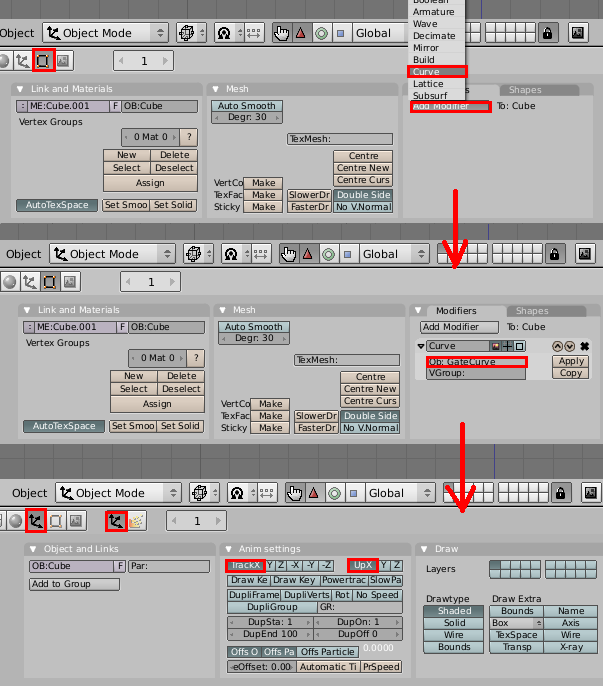The width and height of the screenshot is (603, 686).
Task: Toggle the Powertrack button
Action: [344, 580]
